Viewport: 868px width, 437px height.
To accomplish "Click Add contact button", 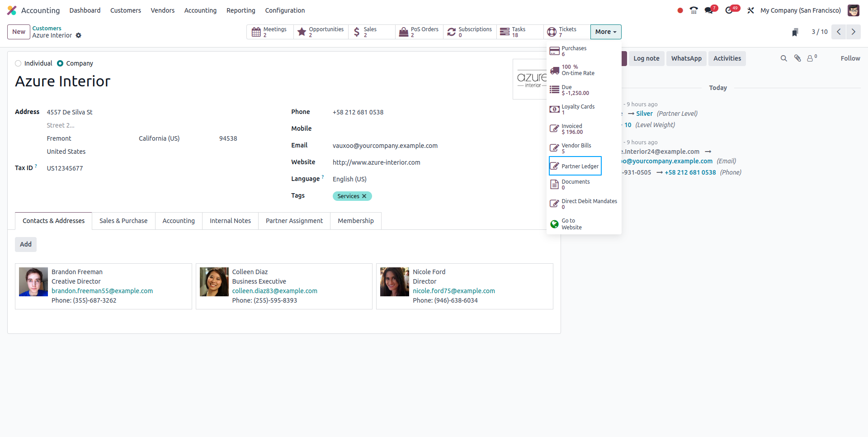I will point(26,244).
